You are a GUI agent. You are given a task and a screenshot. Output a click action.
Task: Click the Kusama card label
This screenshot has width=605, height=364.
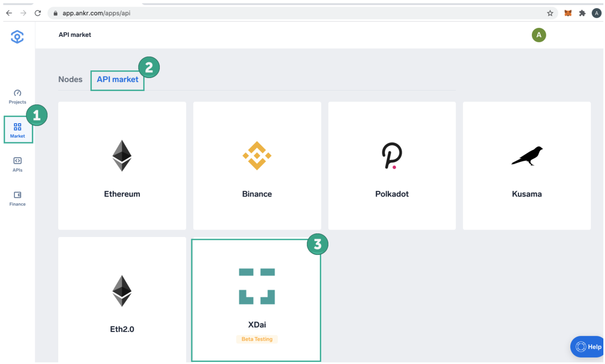[x=527, y=194]
